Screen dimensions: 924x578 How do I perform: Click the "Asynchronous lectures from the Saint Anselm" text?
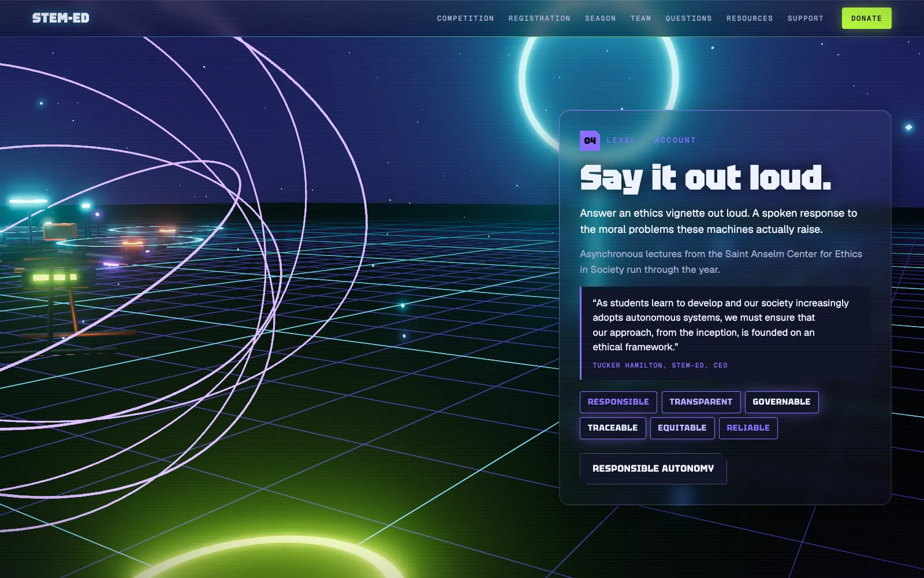(x=721, y=262)
